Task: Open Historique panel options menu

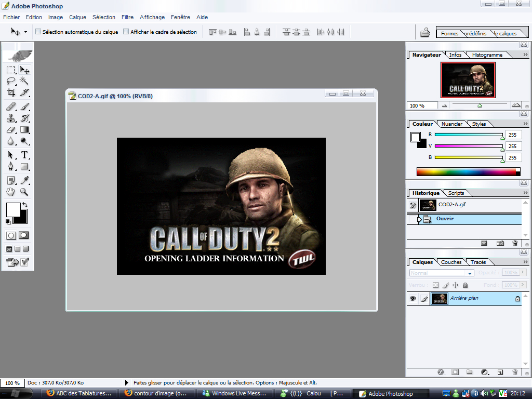Action: (x=525, y=193)
